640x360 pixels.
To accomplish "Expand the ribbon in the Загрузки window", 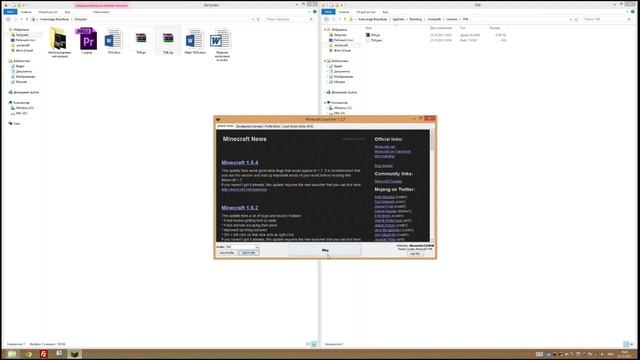I will [309, 12].
